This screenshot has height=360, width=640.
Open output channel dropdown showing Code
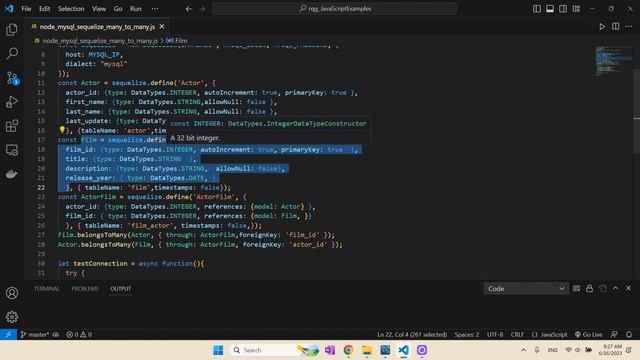pyautogui.click(x=526, y=289)
